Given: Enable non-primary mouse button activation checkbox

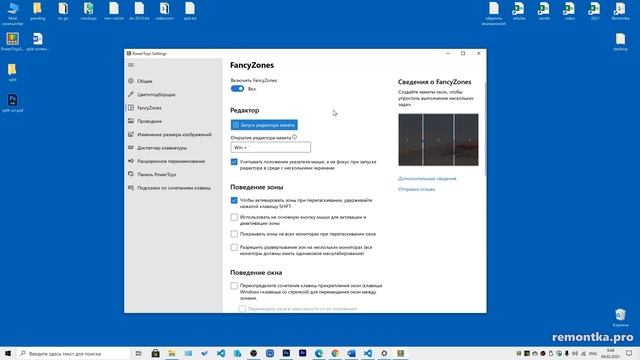Looking at the screenshot, I should 234,218.
